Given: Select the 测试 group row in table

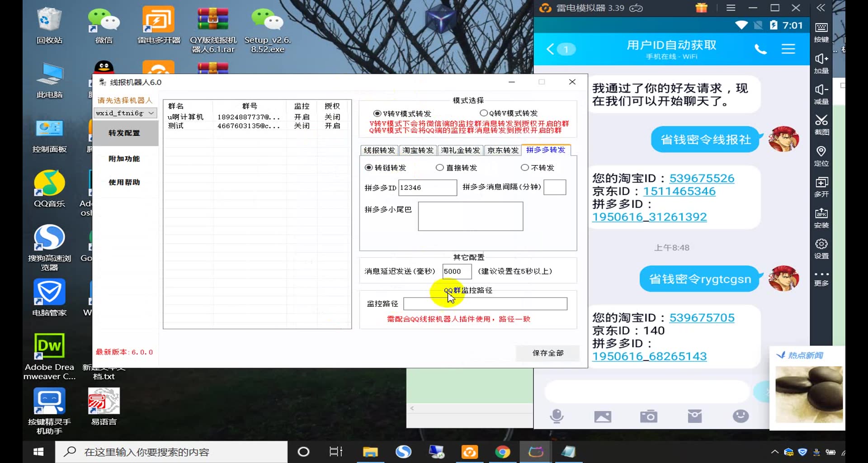Looking at the screenshot, I should click(x=257, y=126).
